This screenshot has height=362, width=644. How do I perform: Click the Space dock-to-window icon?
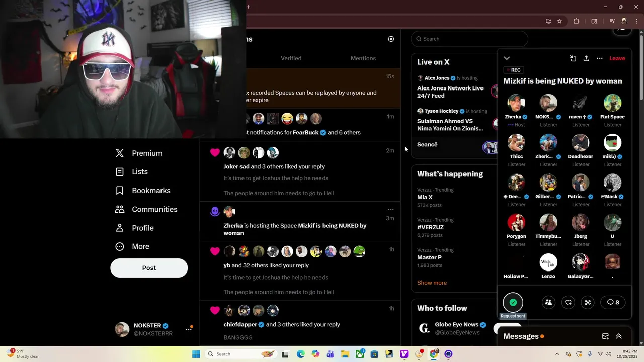pyautogui.click(x=573, y=58)
